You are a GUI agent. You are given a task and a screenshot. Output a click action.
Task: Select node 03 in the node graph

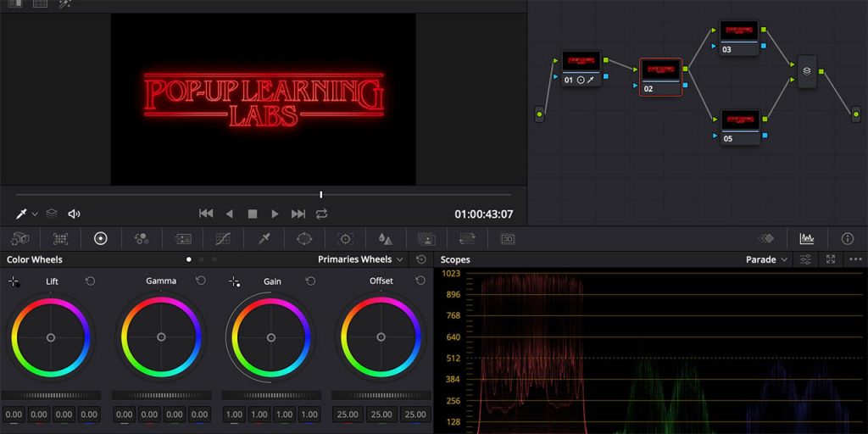coord(738,37)
